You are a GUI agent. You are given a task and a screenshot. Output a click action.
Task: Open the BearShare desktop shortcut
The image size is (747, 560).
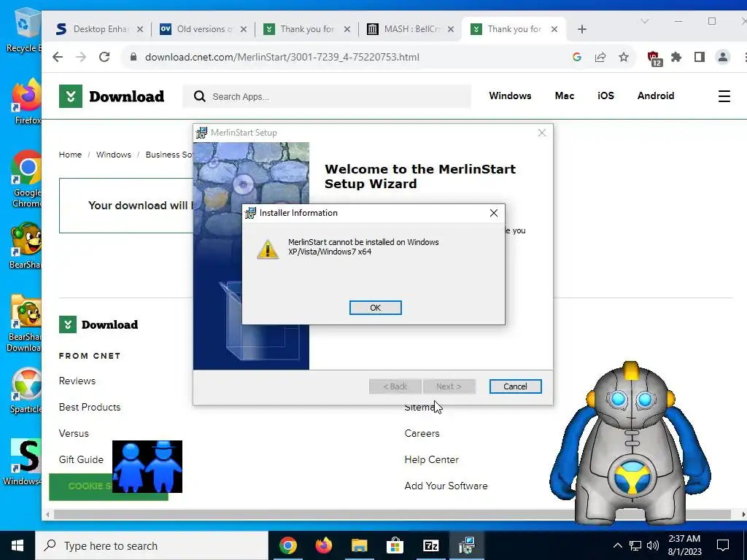tap(26, 245)
